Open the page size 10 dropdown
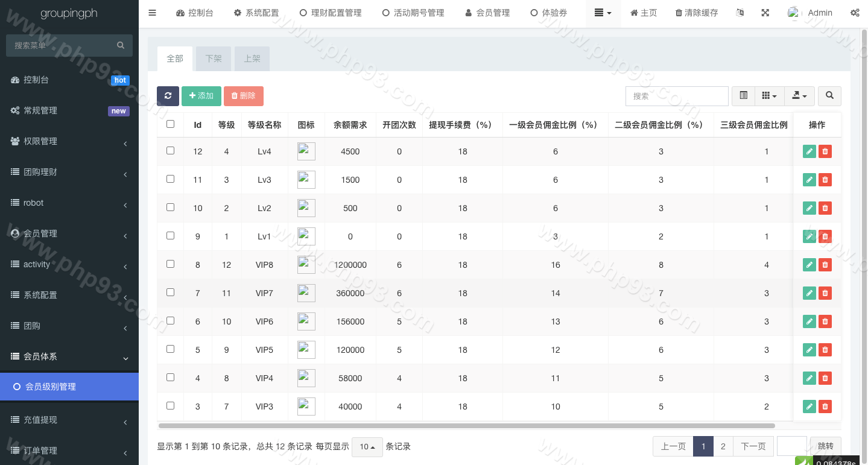The height and width of the screenshot is (465, 868). [x=367, y=447]
